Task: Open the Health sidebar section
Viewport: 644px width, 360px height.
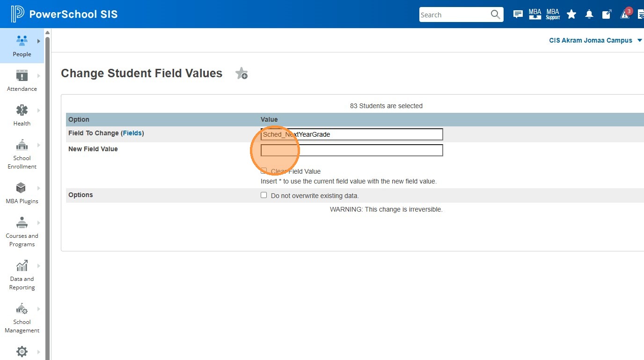Action: click(x=22, y=115)
